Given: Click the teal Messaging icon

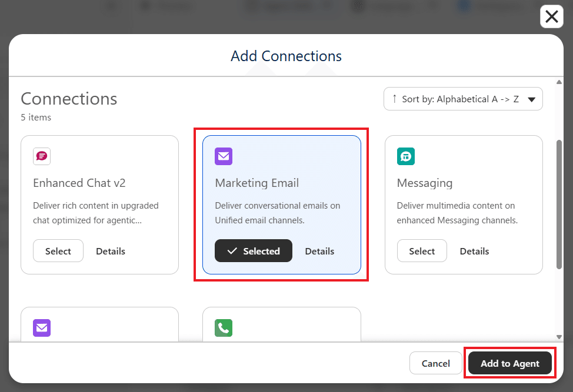Looking at the screenshot, I should (406, 156).
